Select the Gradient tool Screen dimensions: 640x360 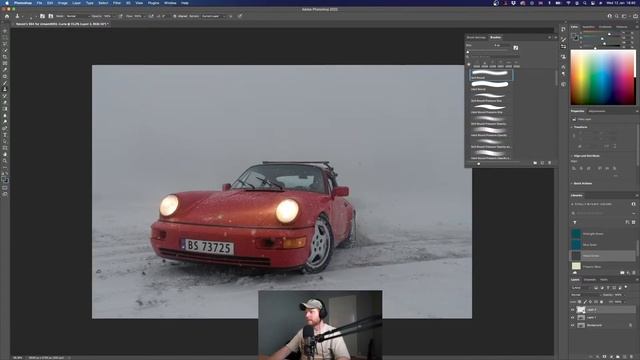[5, 109]
